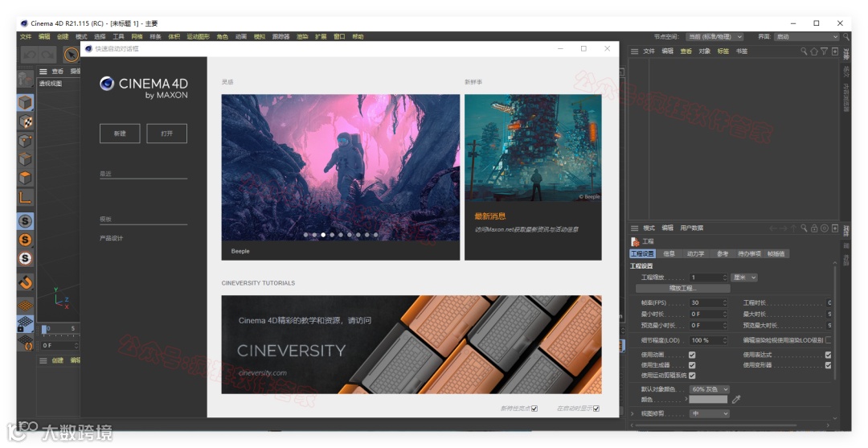Select the polygons mode cube icon
The width and height of the screenshot is (868, 448).
(x=26, y=179)
